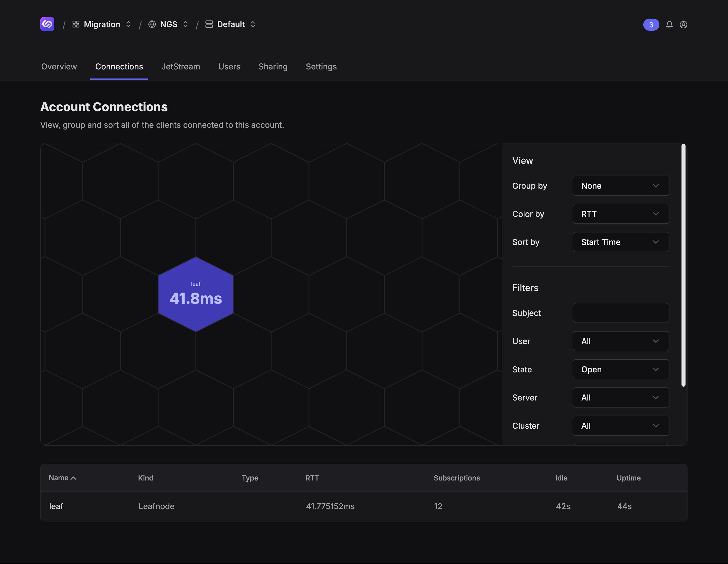Click the globe icon beside NGS
The width and height of the screenshot is (728, 564).
152,24
